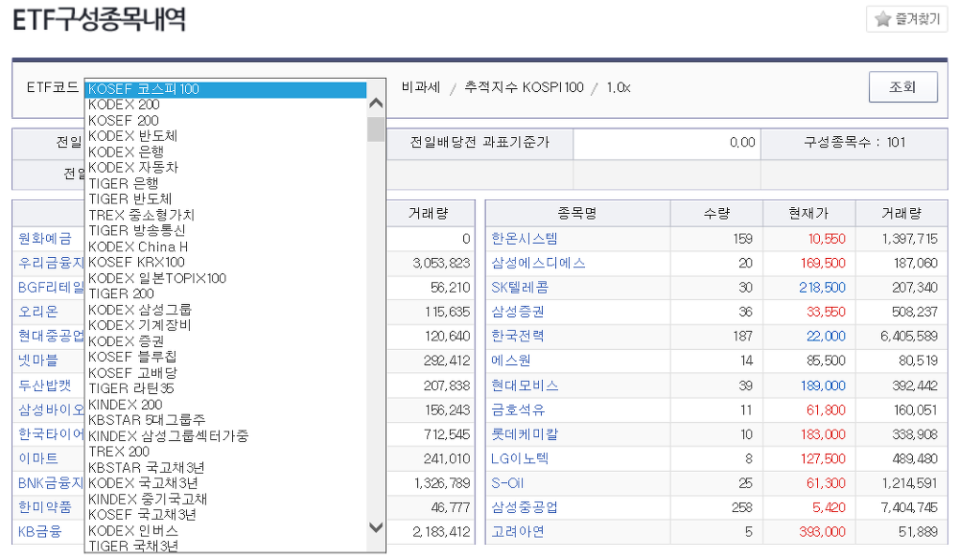Click the dropdown list scroll-down arrow
The height and width of the screenshot is (560, 959).
[376, 527]
